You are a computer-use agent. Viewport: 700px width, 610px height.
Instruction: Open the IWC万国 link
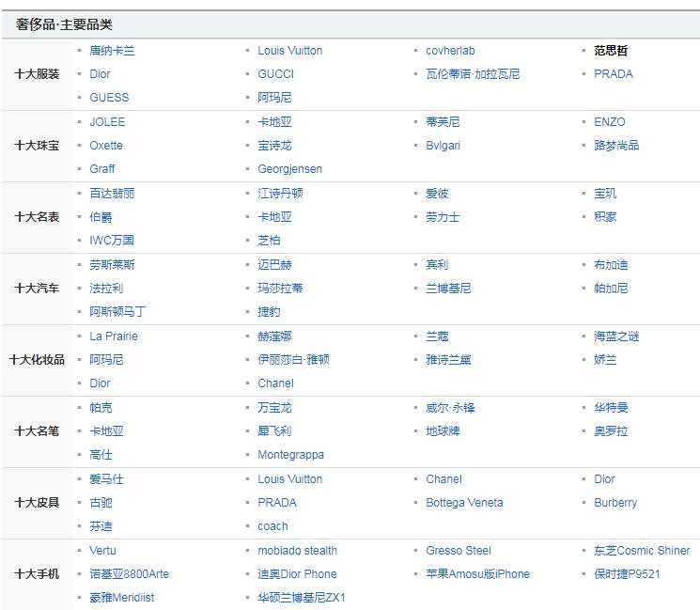(112, 241)
